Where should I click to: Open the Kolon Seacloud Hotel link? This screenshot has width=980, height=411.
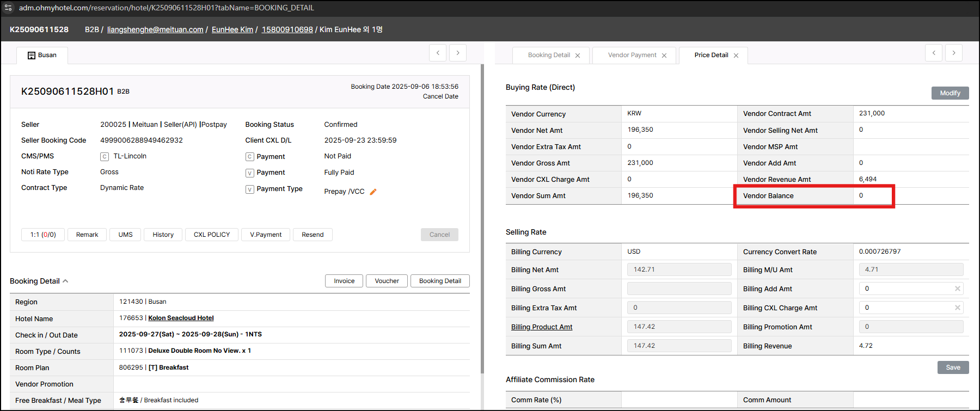(x=181, y=318)
